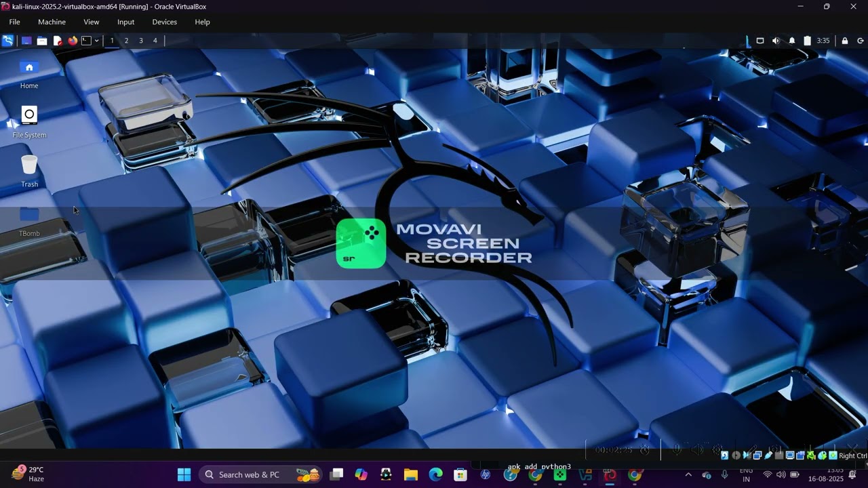Open ENG IN language switcher
The height and width of the screenshot is (488, 868).
pyautogui.click(x=746, y=474)
